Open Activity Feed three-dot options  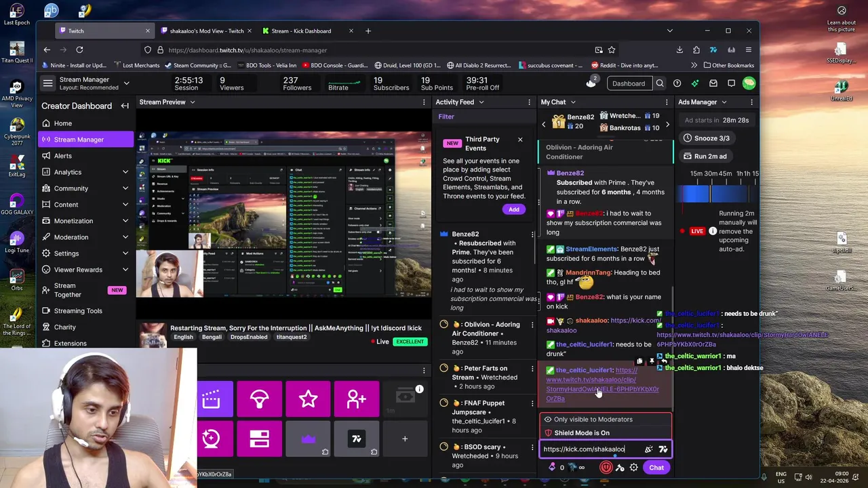coord(529,102)
